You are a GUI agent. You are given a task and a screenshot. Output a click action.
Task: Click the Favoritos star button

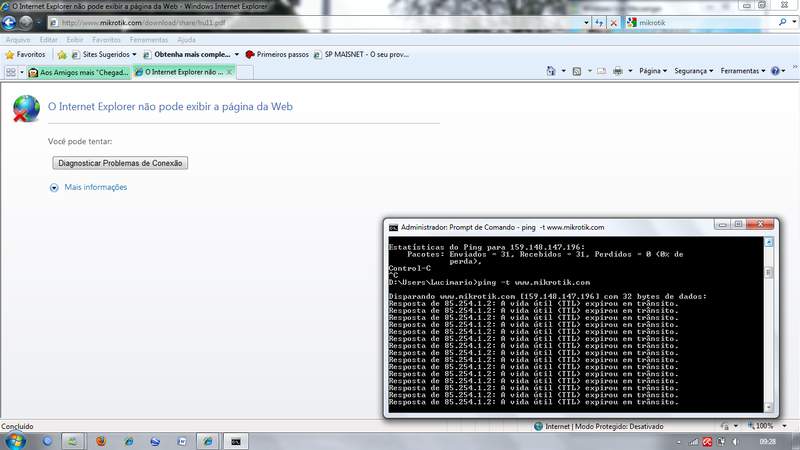pos(26,55)
